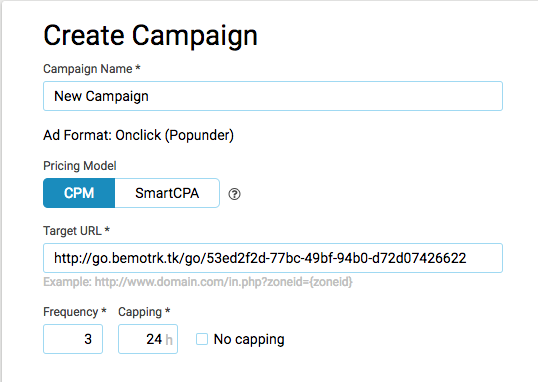Click the "No capping" label text
The height and width of the screenshot is (382, 538).
coord(249,339)
